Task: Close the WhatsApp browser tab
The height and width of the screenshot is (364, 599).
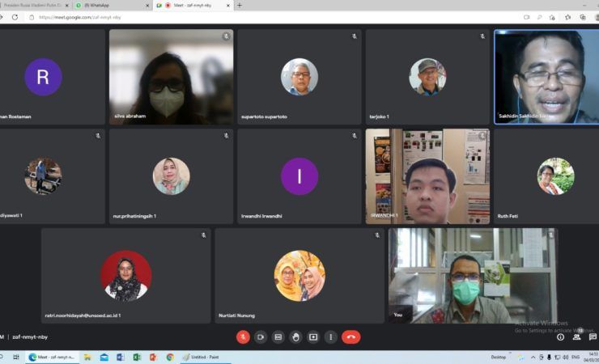Action: 148,6
